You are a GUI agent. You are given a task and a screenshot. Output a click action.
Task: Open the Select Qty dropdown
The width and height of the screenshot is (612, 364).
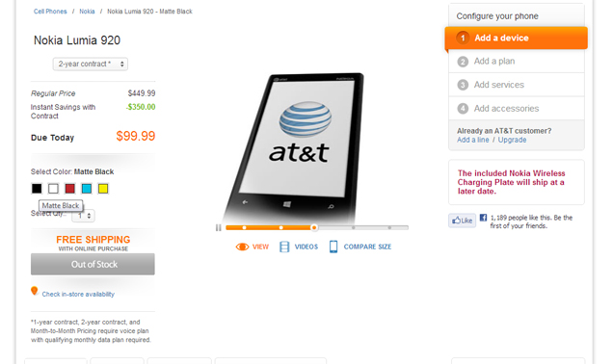point(84,216)
